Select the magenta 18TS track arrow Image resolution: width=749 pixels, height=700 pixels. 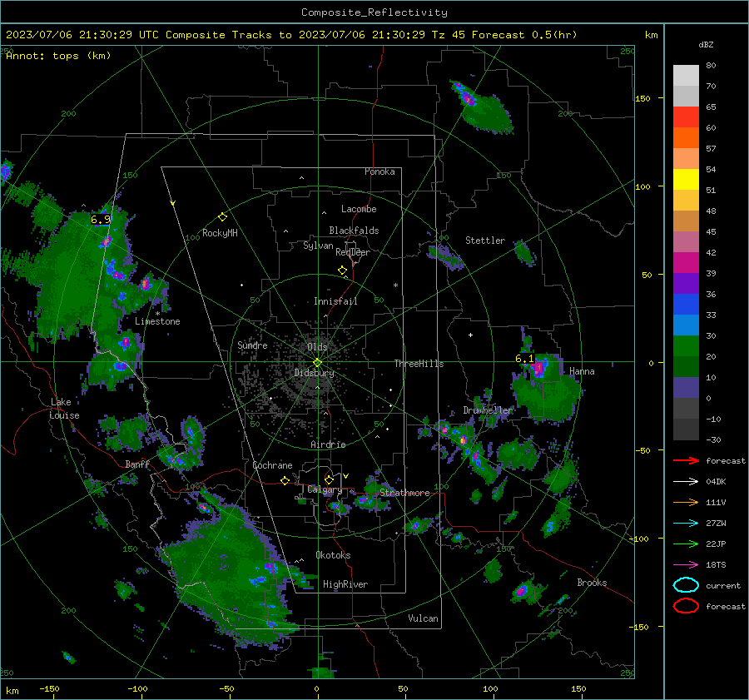[x=686, y=565]
